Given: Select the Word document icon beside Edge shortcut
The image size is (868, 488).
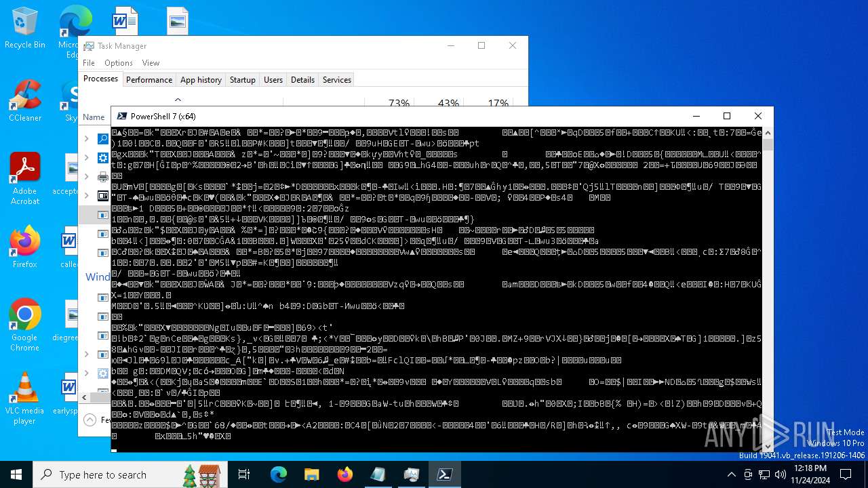Looking at the screenshot, I should 125,20.
